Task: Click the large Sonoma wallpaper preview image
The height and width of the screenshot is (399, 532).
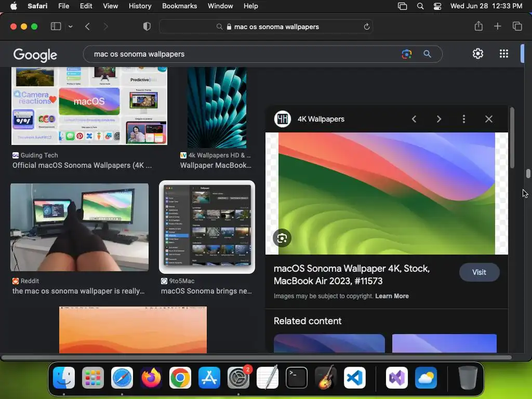Action: click(387, 193)
